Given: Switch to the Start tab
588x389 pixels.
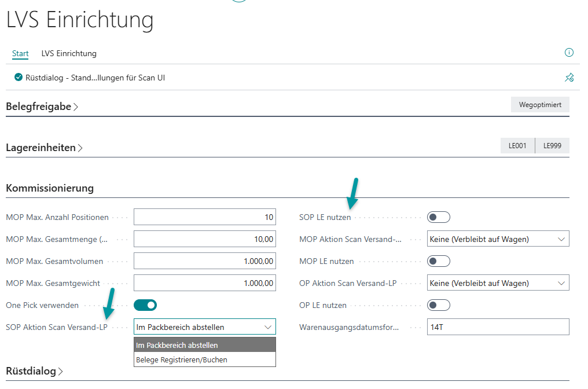Looking at the screenshot, I should pos(20,53).
